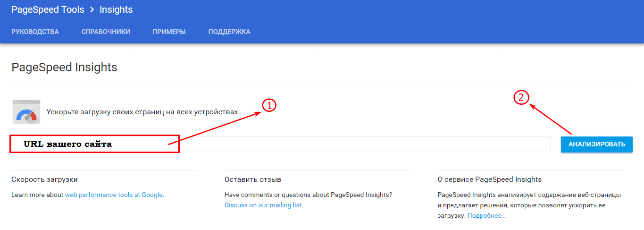Click the PageSpeed speedometer gauge icon
The height and width of the screenshot is (230, 644).
26,112
